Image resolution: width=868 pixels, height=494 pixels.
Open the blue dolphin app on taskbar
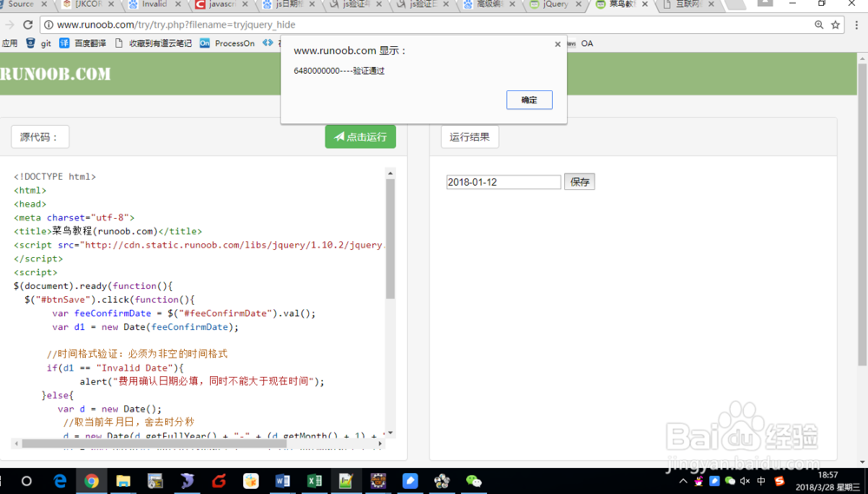pyautogui.click(x=187, y=481)
